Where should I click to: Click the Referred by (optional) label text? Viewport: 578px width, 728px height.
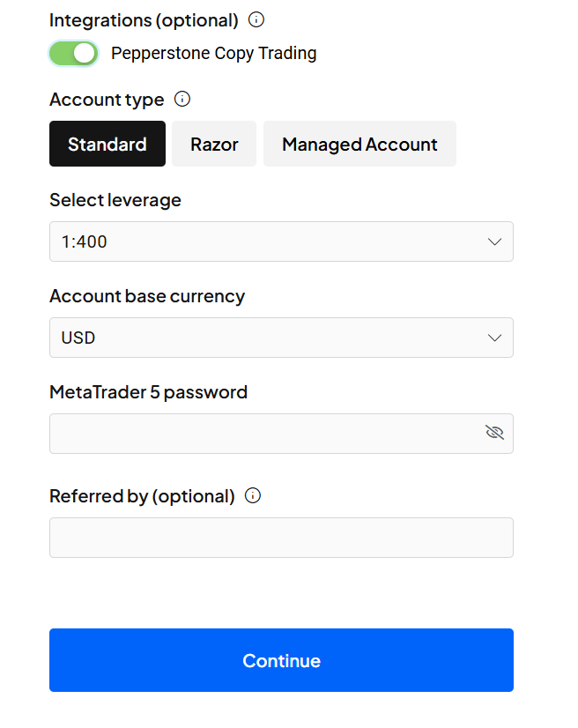coord(142,496)
